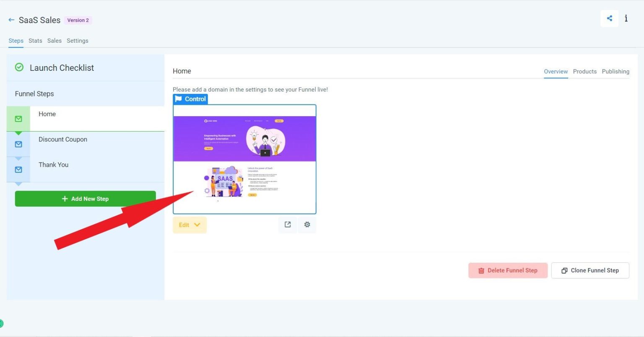Select the Sales tab

coord(54,41)
